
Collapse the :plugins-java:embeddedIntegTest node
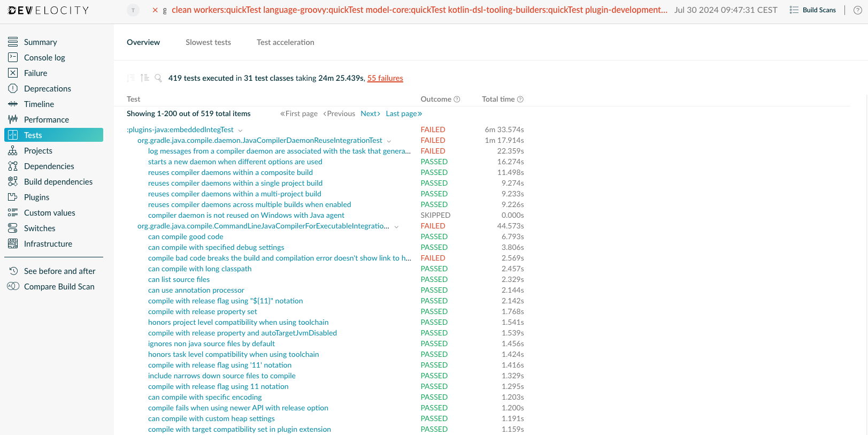tap(240, 130)
